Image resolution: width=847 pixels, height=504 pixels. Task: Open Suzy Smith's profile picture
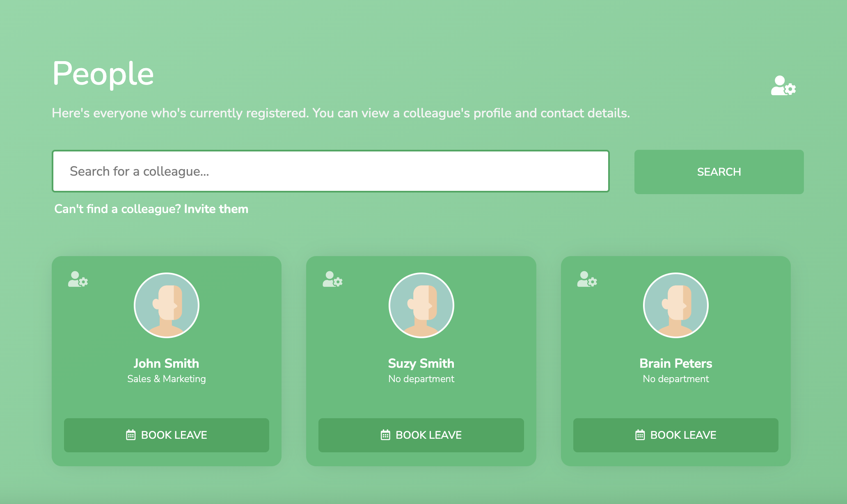click(x=421, y=305)
